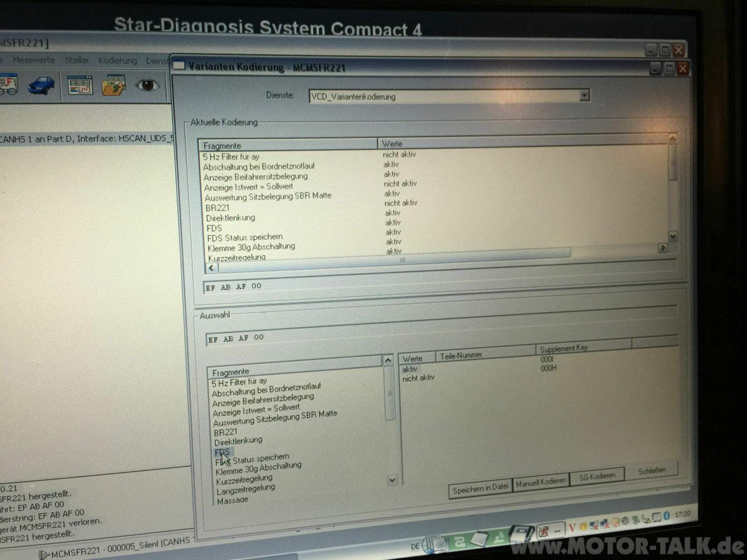The height and width of the screenshot is (560, 747).
Task: Select 'Langzeitregelung' in Auswahl list
Action: [x=246, y=490]
